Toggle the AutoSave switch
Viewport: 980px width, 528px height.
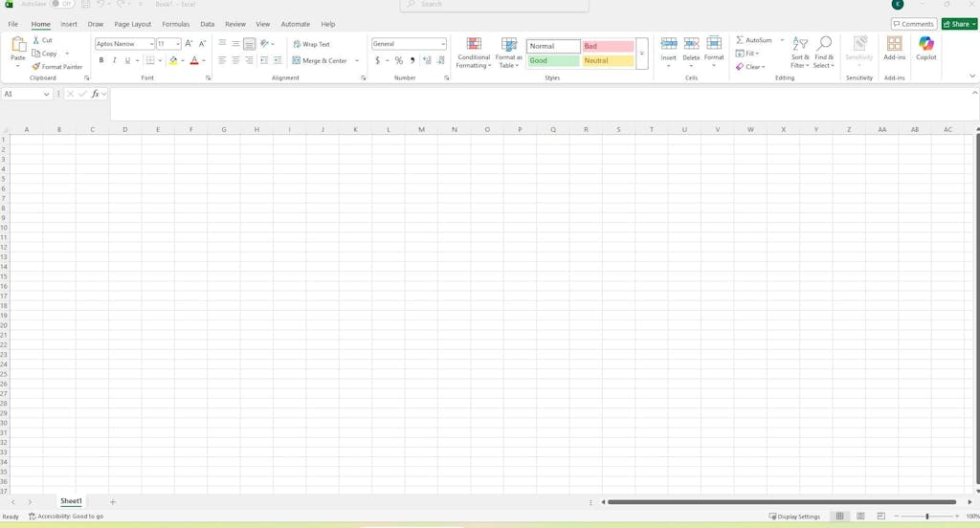pos(62,4)
